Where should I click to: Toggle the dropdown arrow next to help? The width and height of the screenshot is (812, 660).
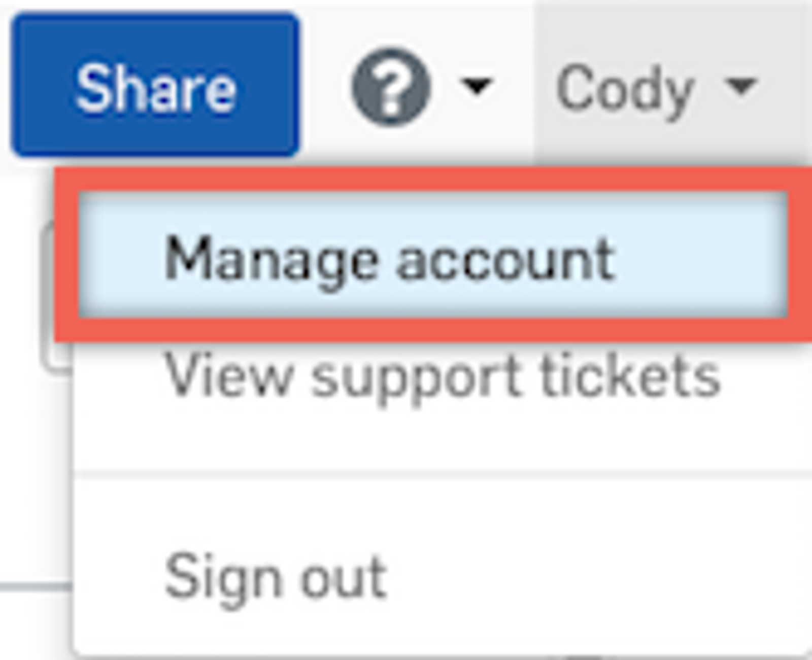pyautogui.click(x=478, y=85)
